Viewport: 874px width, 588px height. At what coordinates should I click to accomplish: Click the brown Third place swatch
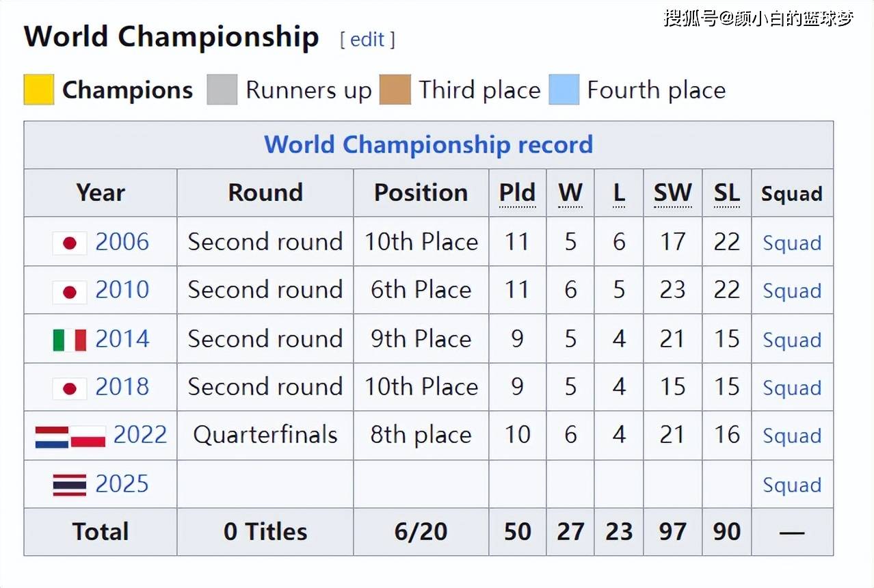tap(395, 90)
